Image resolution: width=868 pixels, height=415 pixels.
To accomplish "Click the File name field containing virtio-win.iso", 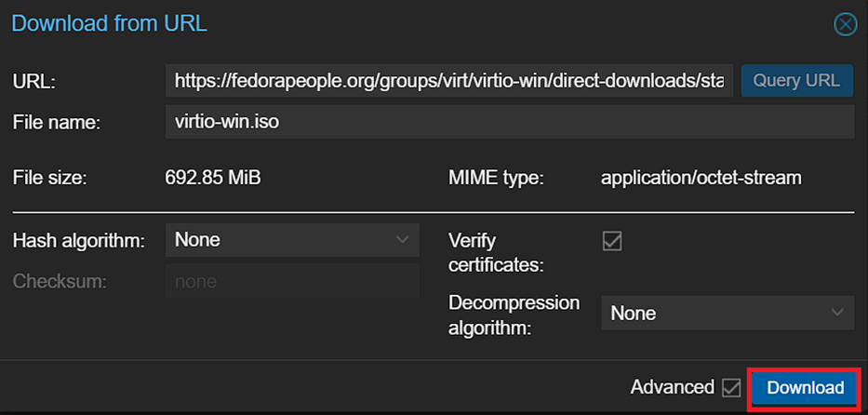I will pyautogui.click(x=509, y=122).
